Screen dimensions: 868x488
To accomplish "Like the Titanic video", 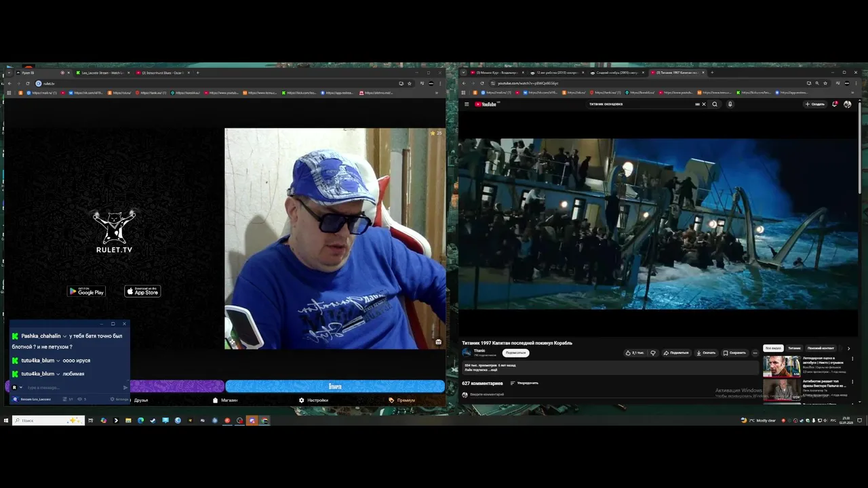I will 635,352.
